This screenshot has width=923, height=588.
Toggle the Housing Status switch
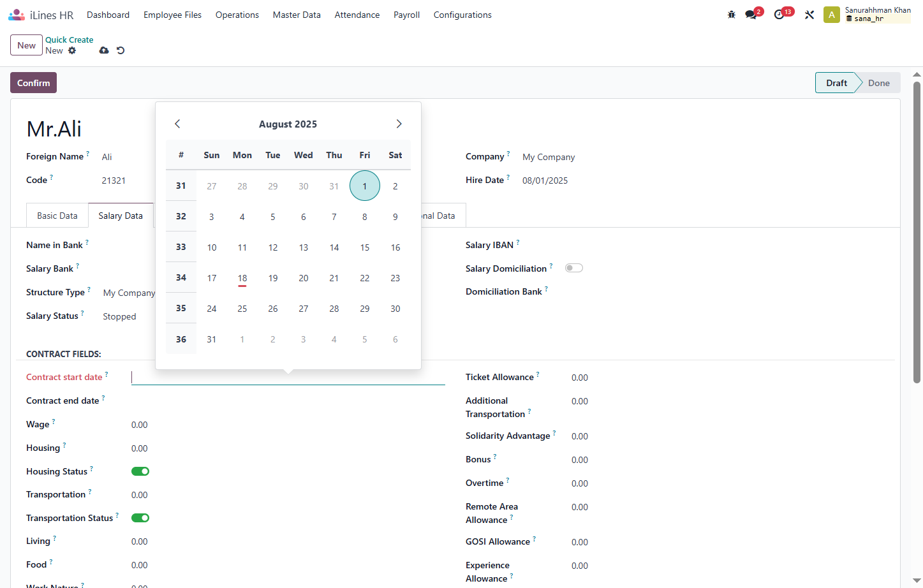(x=140, y=471)
